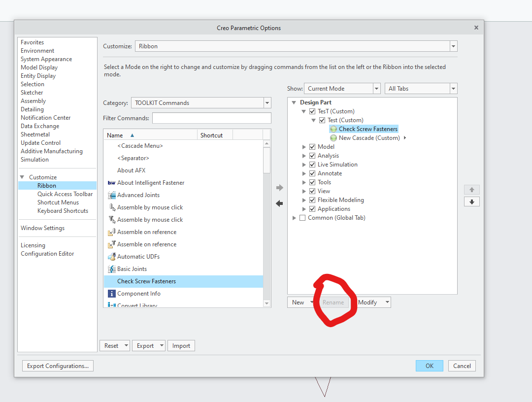Uncheck the TesT (Custom) tab checkbox
This screenshot has width=532, height=402.
tap(312, 111)
